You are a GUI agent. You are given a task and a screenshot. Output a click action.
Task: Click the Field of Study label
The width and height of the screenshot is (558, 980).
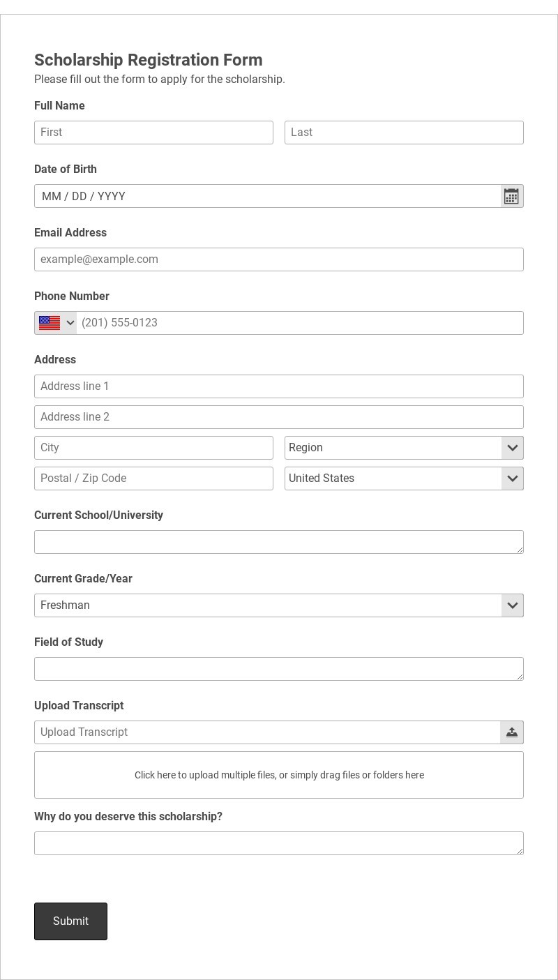point(68,642)
